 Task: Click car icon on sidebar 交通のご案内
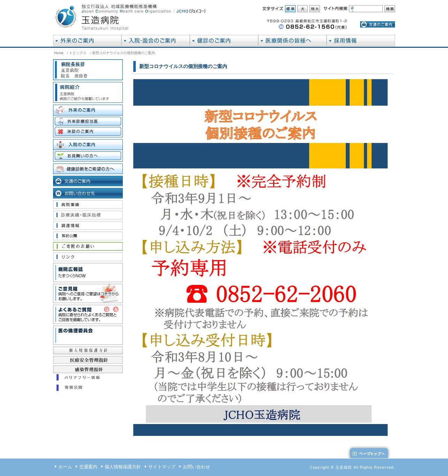point(59,181)
